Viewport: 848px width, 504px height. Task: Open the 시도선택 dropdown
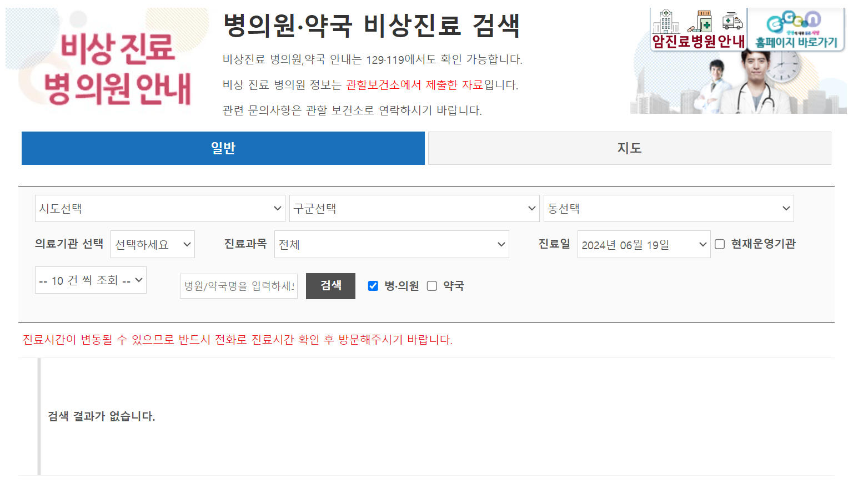[160, 209]
